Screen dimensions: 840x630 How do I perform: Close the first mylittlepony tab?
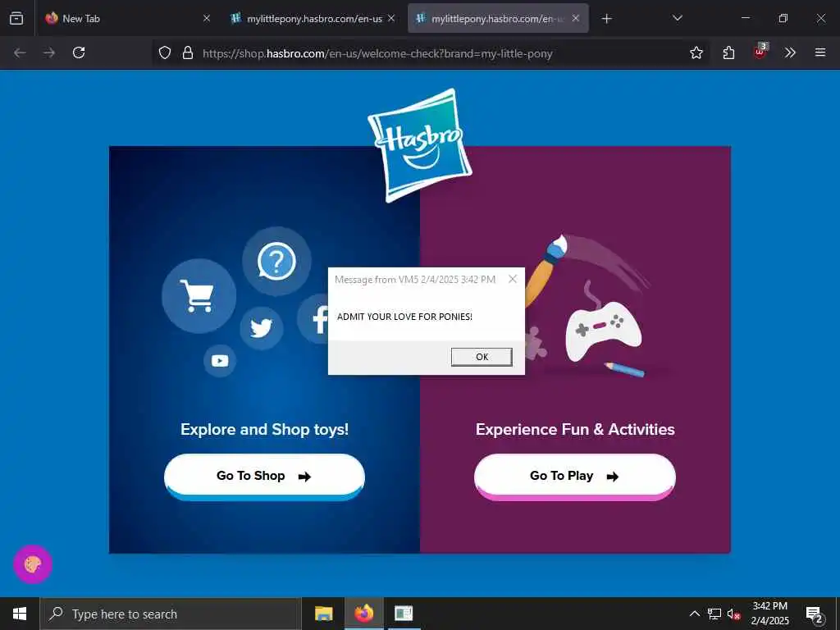(x=391, y=18)
